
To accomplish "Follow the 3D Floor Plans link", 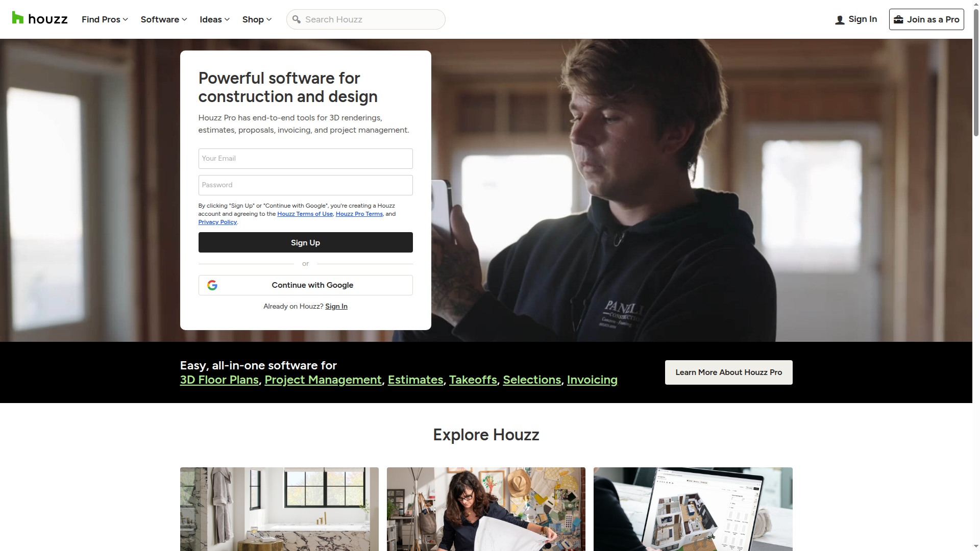I will 219,380.
